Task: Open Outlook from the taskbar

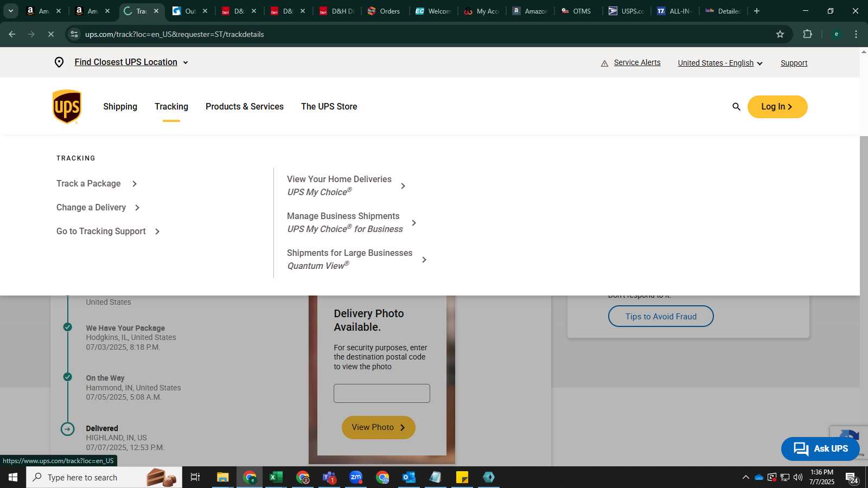Action: 409,477
